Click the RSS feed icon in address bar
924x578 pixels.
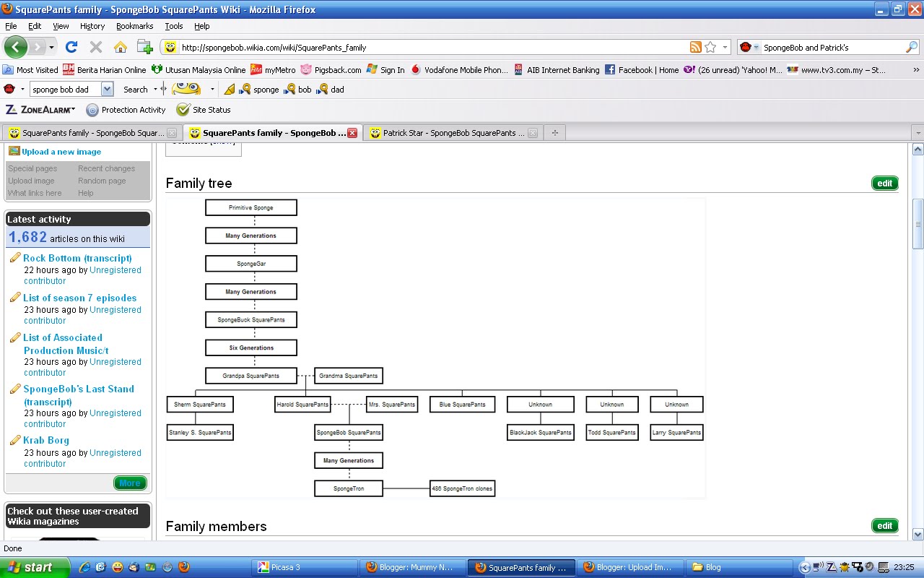tap(695, 47)
